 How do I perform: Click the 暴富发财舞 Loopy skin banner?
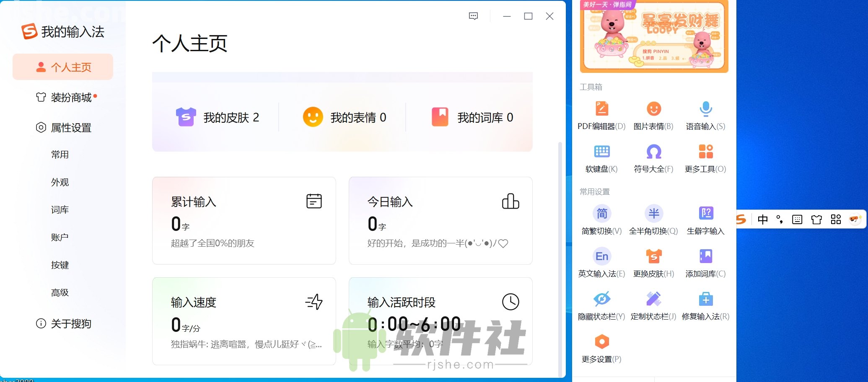tap(654, 36)
